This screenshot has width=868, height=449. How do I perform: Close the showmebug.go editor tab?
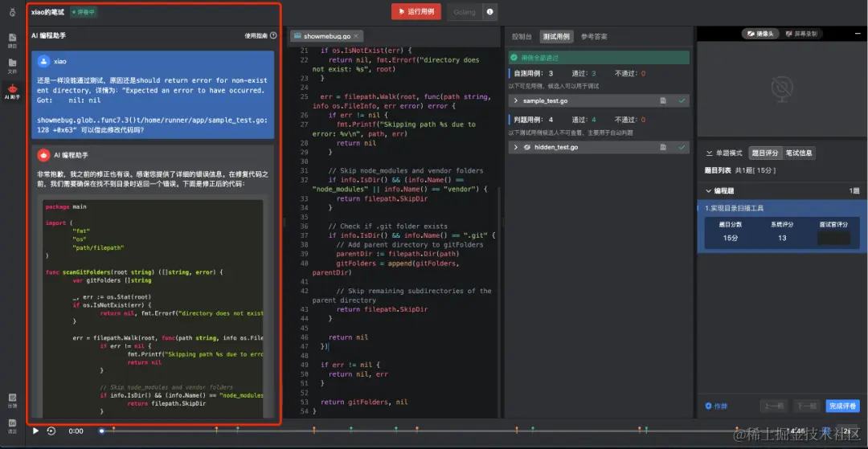tap(356, 36)
